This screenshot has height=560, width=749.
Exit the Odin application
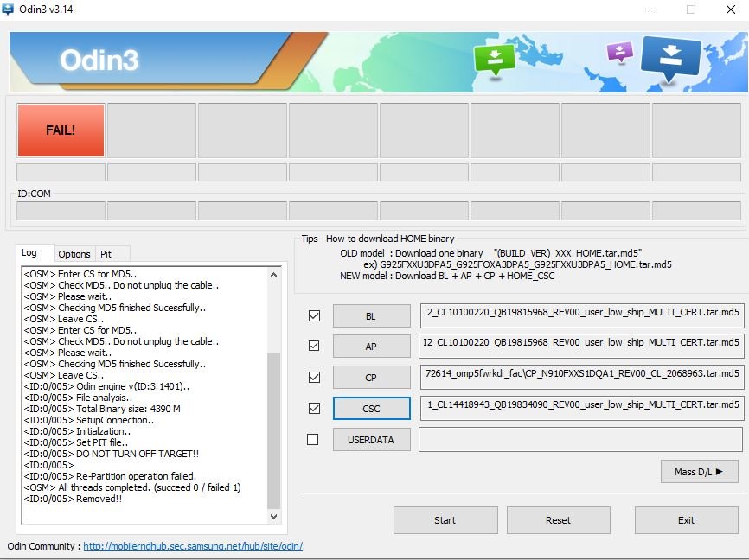[687, 520]
